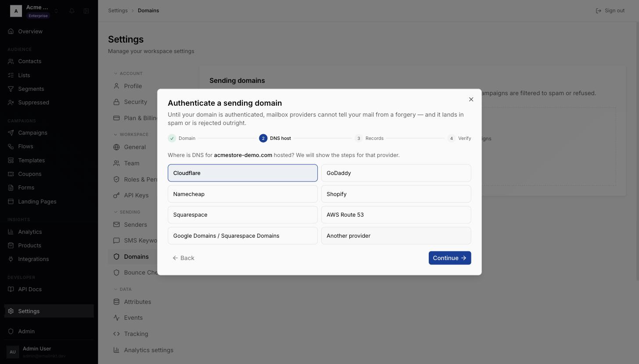Click the Settings breadcrumb link

point(118,11)
